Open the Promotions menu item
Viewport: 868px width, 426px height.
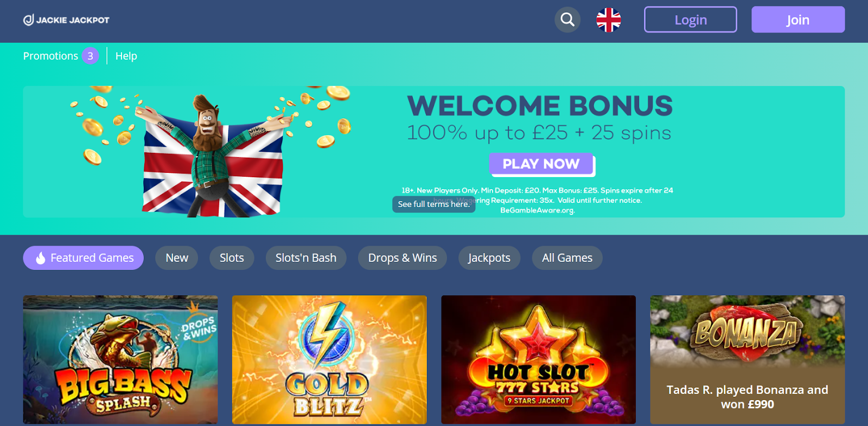click(50, 56)
